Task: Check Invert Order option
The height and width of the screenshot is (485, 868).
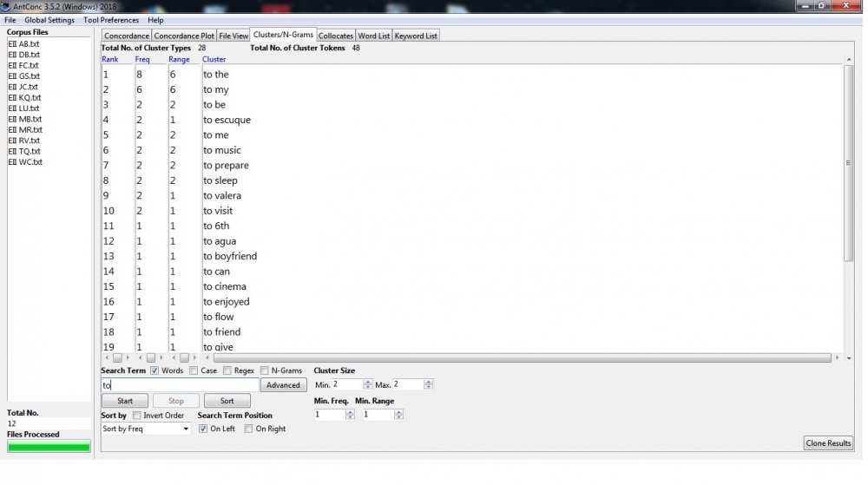Action: [x=137, y=416]
